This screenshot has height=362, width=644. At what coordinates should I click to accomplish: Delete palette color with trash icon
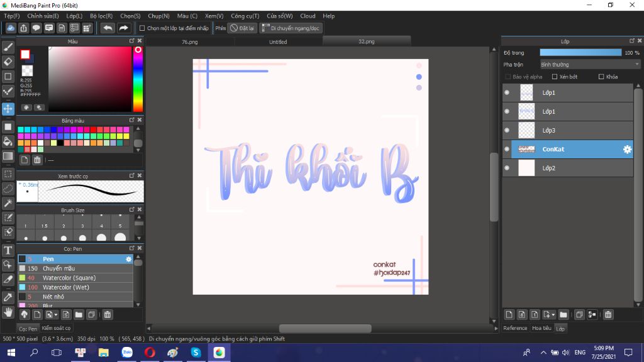[x=37, y=160]
